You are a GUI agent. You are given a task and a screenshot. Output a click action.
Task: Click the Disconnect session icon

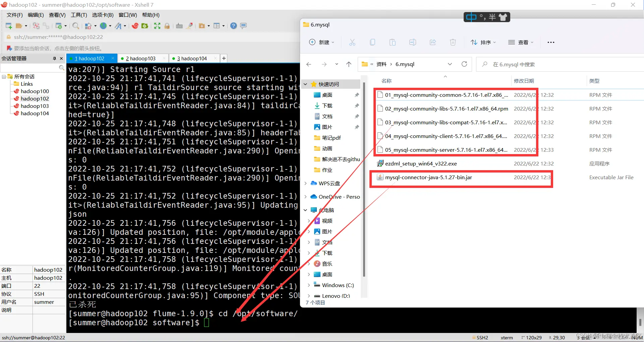click(36, 26)
